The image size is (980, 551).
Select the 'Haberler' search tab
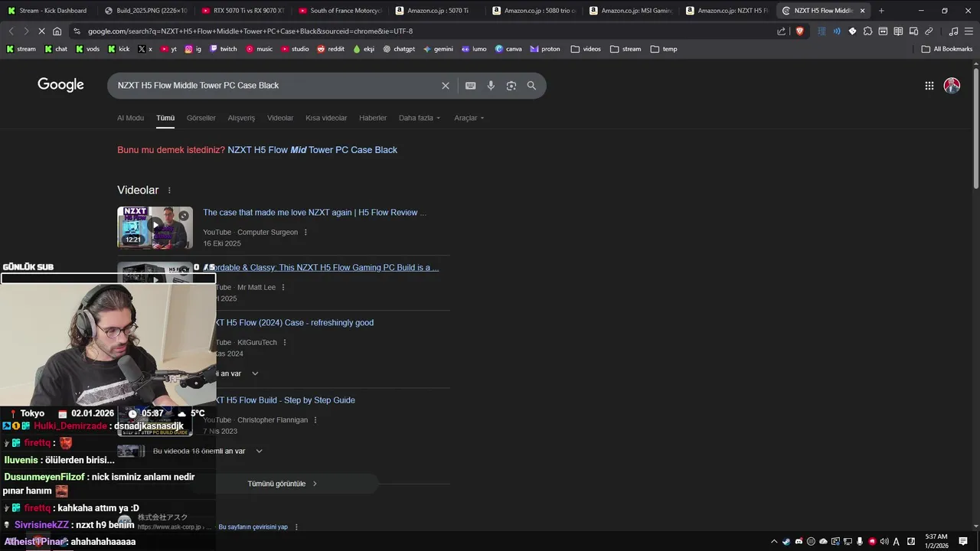click(x=373, y=118)
